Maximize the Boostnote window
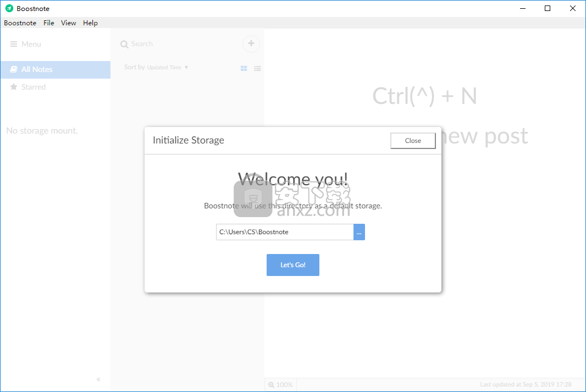Image resolution: width=586 pixels, height=392 pixels. pos(548,8)
